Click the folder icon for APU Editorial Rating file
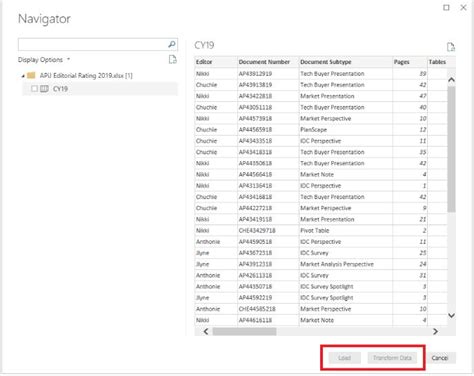 pyautogui.click(x=31, y=75)
